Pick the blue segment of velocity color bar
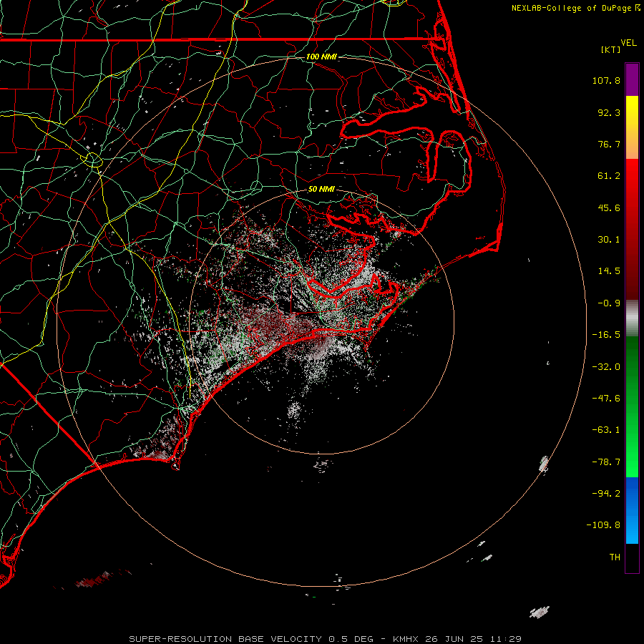The image size is (644, 644). pos(632,510)
